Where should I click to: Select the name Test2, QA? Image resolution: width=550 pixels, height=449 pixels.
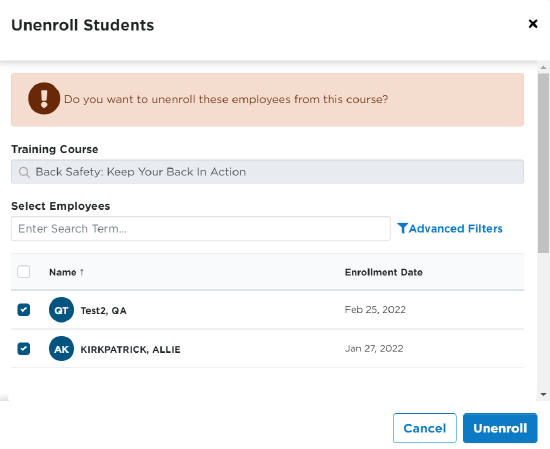pos(103,310)
